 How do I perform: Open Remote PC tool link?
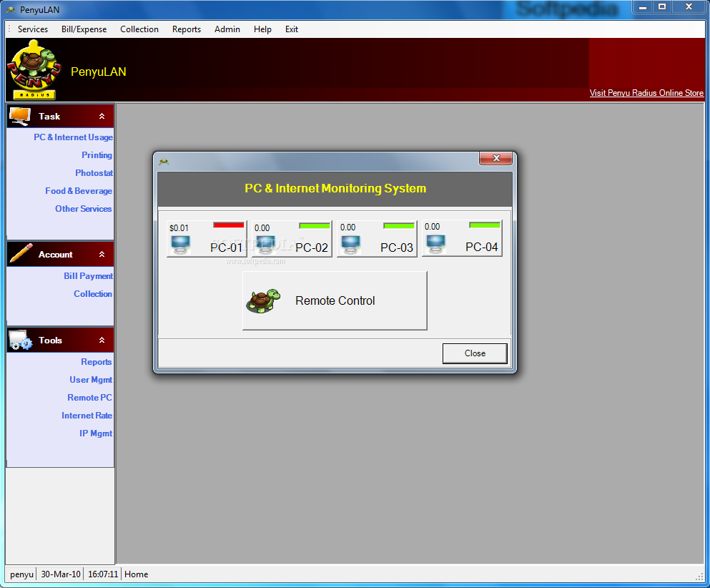tap(89, 398)
